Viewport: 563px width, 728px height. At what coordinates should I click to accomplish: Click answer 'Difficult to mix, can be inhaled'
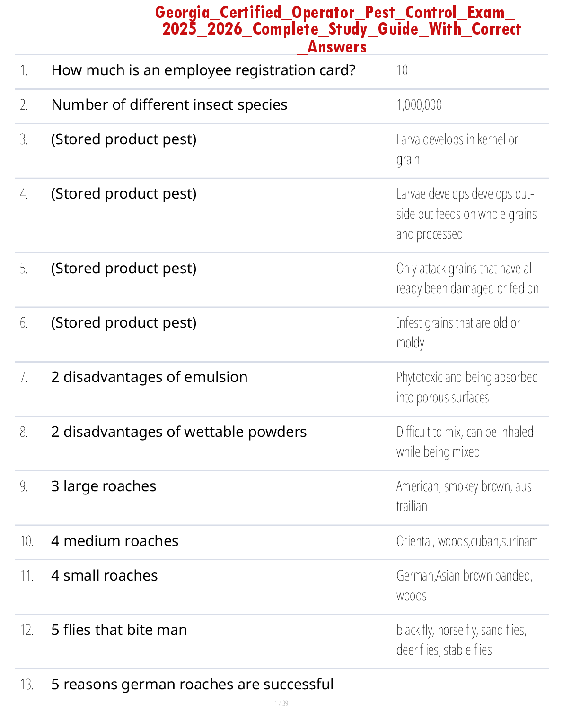click(x=465, y=442)
